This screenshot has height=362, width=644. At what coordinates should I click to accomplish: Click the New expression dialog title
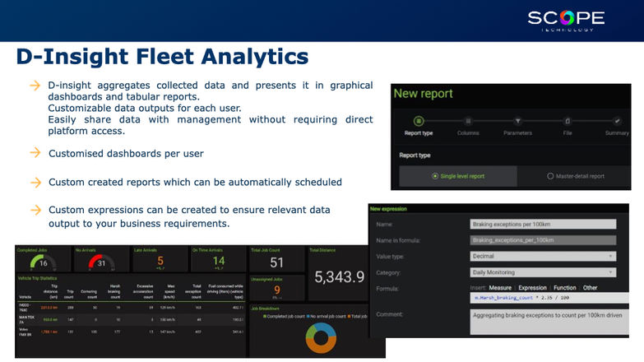(388, 209)
